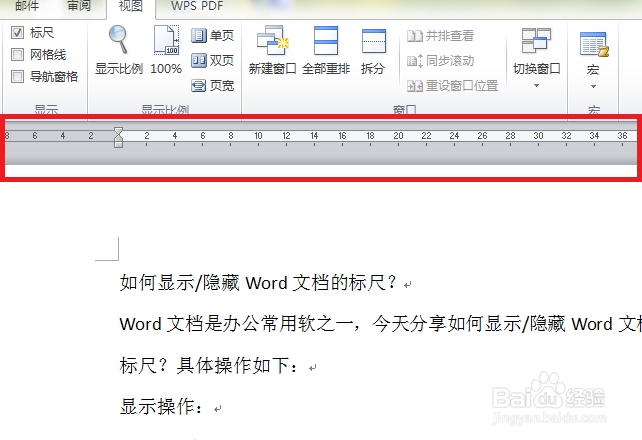Viewport: 642px width, 440px height.
Task: Click the paragraph starting Word 文档是办公常用软之一
Action: point(381,324)
